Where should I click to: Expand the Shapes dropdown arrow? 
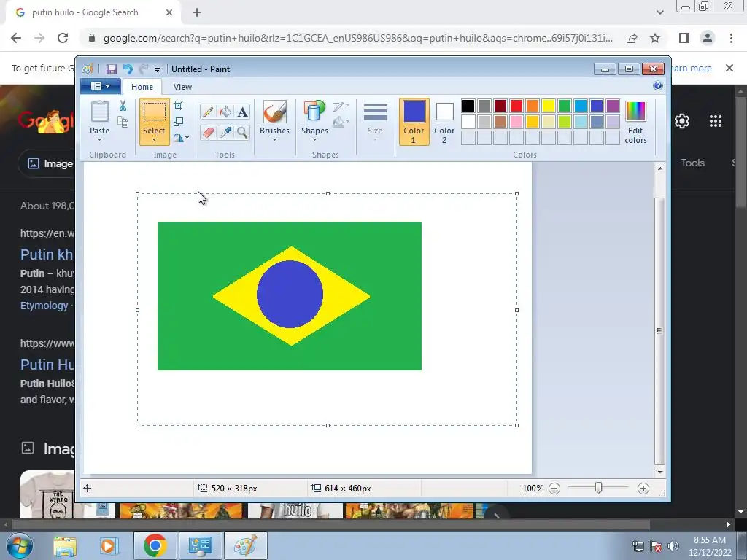pos(314,139)
